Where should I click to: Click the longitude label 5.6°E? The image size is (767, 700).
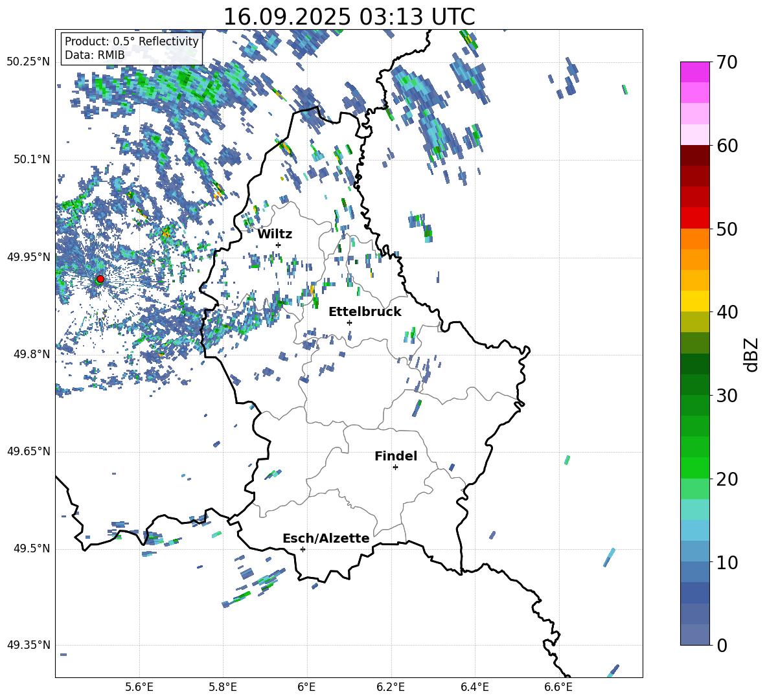coord(139,687)
